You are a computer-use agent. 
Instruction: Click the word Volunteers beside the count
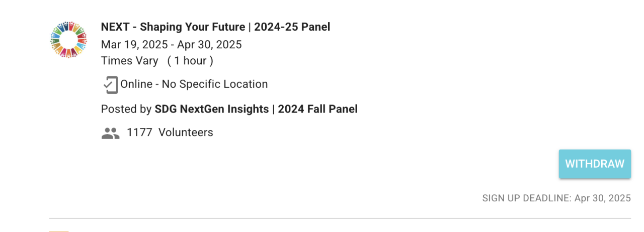(x=186, y=133)
